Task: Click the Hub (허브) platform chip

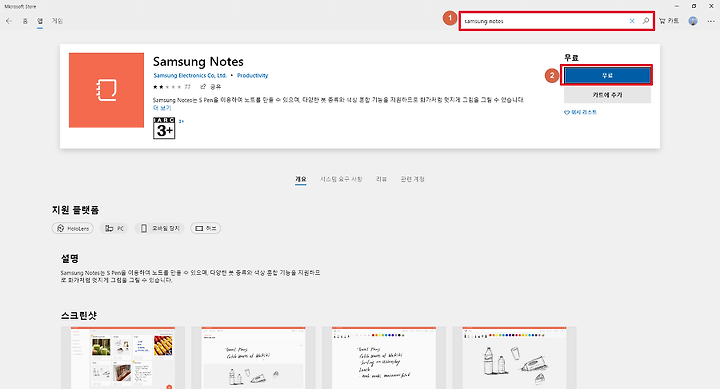Action: coord(206,228)
